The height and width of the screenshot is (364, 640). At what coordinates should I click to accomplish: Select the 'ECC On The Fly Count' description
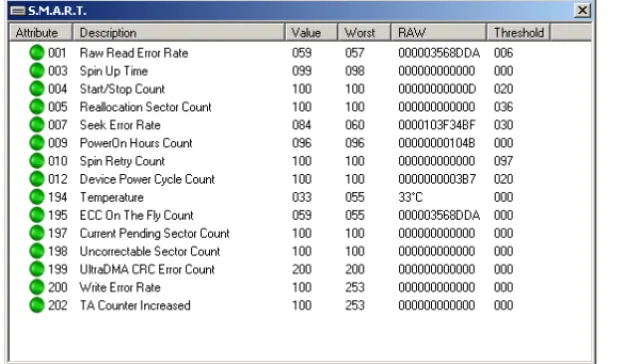tap(136, 215)
